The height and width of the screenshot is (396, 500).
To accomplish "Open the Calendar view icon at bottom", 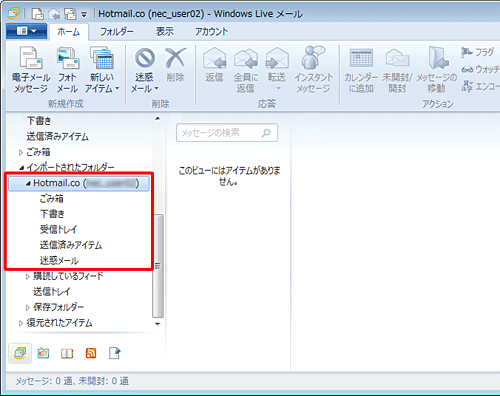I will point(43,353).
